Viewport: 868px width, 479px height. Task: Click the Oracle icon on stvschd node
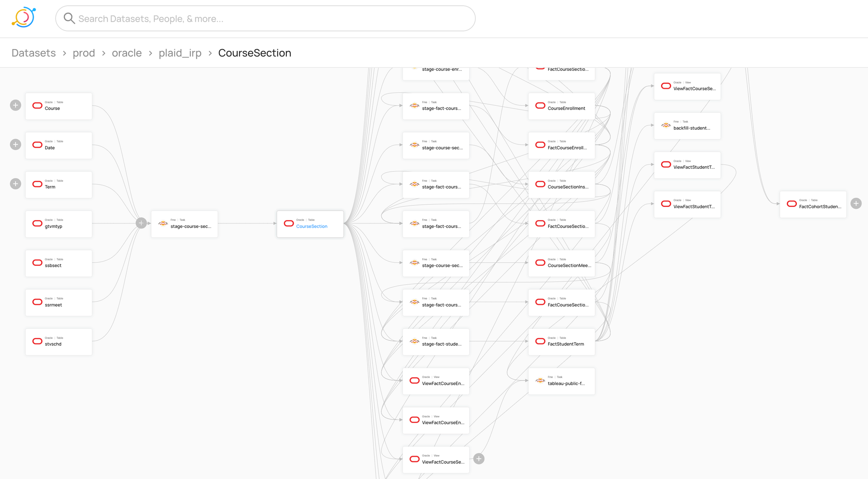pyautogui.click(x=38, y=341)
